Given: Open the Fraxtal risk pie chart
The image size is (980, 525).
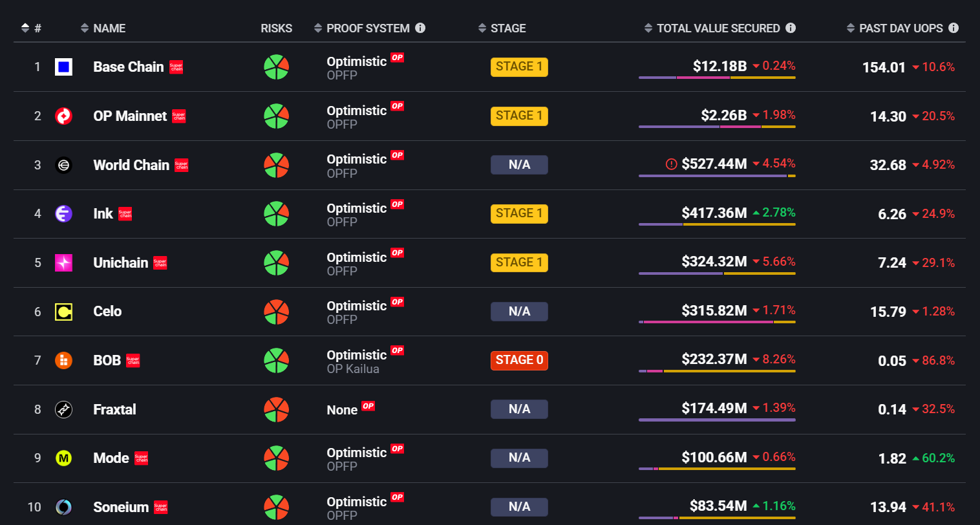Looking at the screenshot, I should [276, 409].
